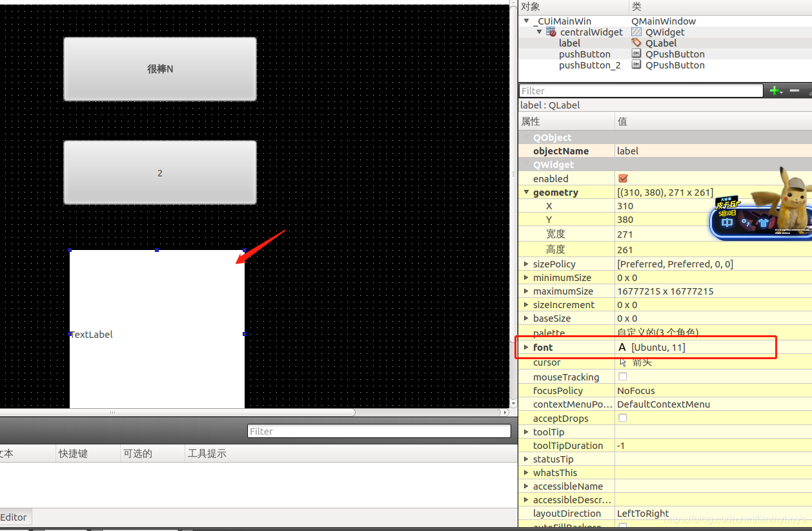This screenshot has width=812, height=531.
Task: Enable the mouseTracking checkbox
Action: click(x=623, y=377)
